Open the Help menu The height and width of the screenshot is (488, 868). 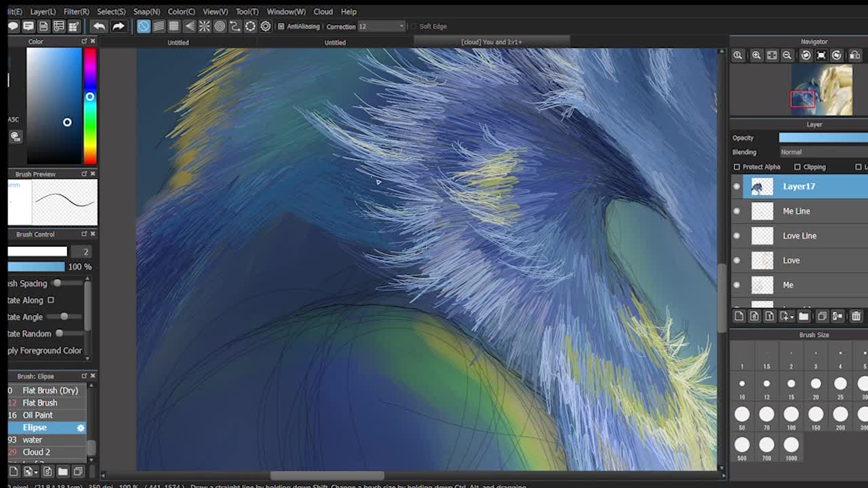(349, 12)
